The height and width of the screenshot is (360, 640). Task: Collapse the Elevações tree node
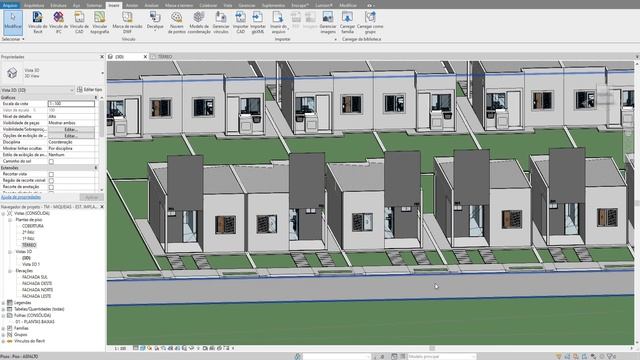coord(10,271)
